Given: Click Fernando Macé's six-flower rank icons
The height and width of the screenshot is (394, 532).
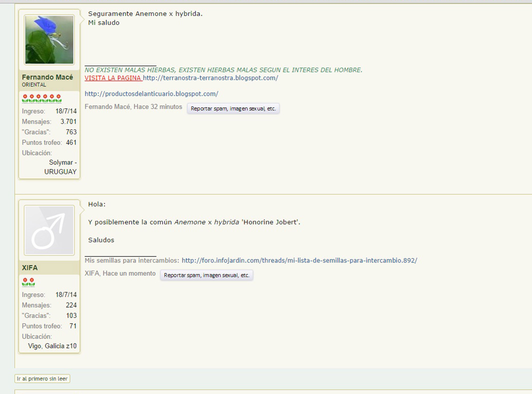Looking at the screenshot, I should (x=42, y=98).
